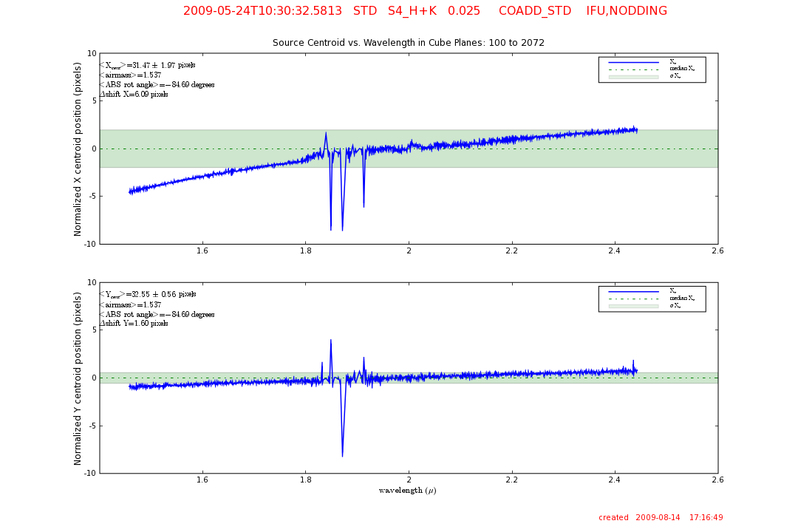This screenshot has height=532, width=798.
Task: Click the 2.6 tick label on bottom x-axis
Action: coord(717,480)
